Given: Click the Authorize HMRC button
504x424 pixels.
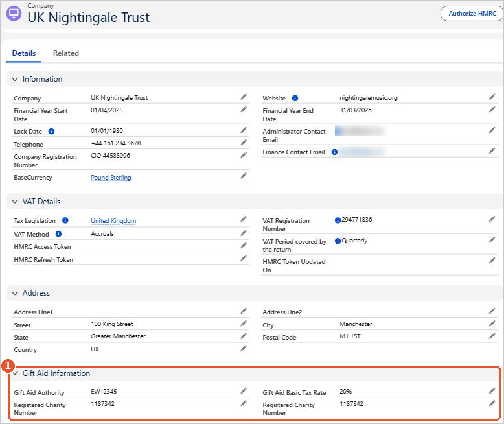Looking at the screenshot, I should (472, 14).
